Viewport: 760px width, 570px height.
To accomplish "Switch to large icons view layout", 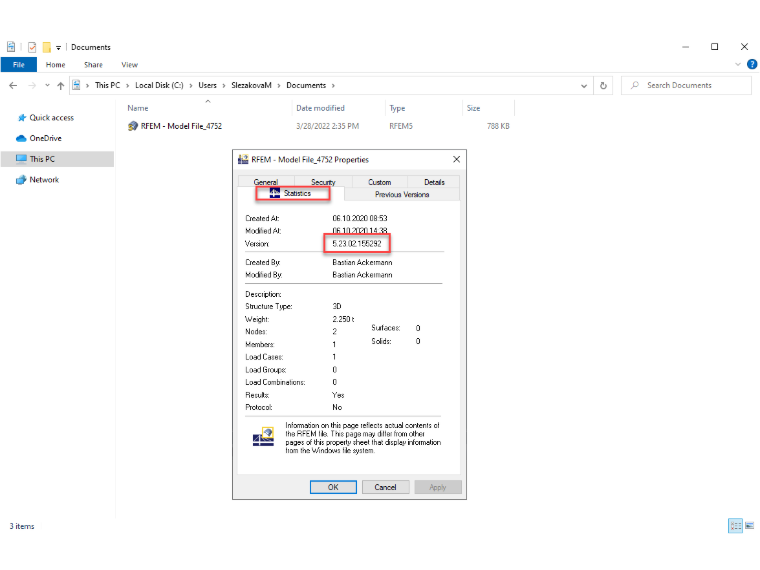I will [750, 526].
